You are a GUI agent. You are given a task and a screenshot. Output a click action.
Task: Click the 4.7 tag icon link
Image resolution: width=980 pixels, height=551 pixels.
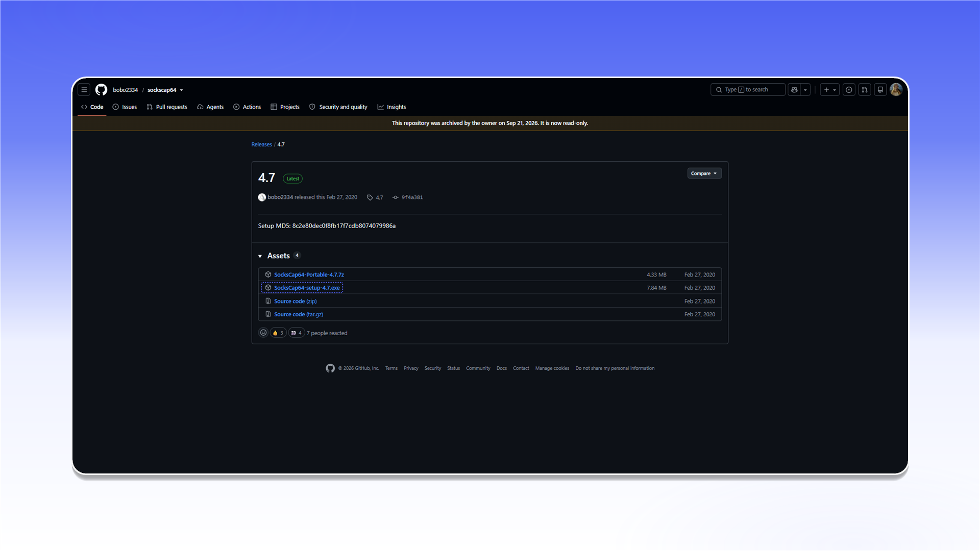click(x=375, y=197)
